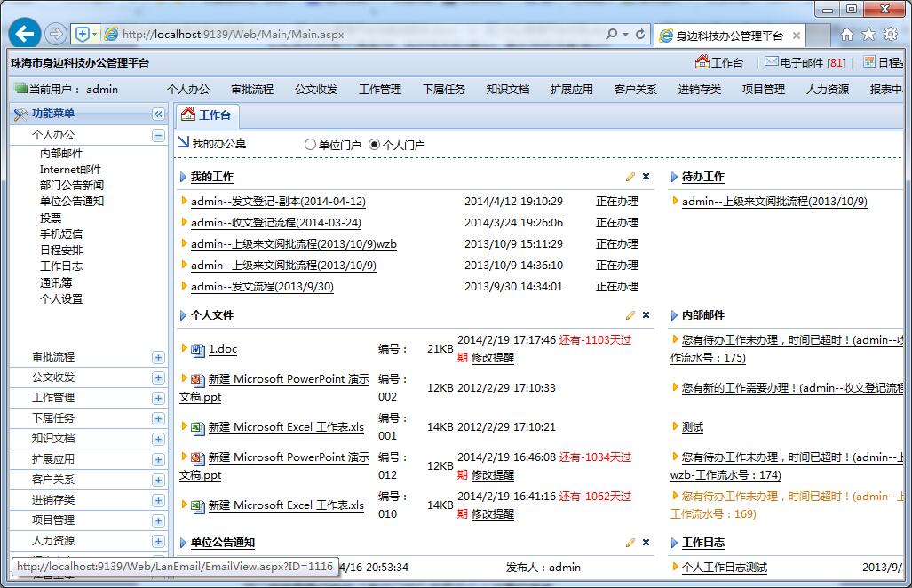This screenshot has height=588, width=912.
Task: Close the 单位公告通知 panel
Action: [646, 542]
